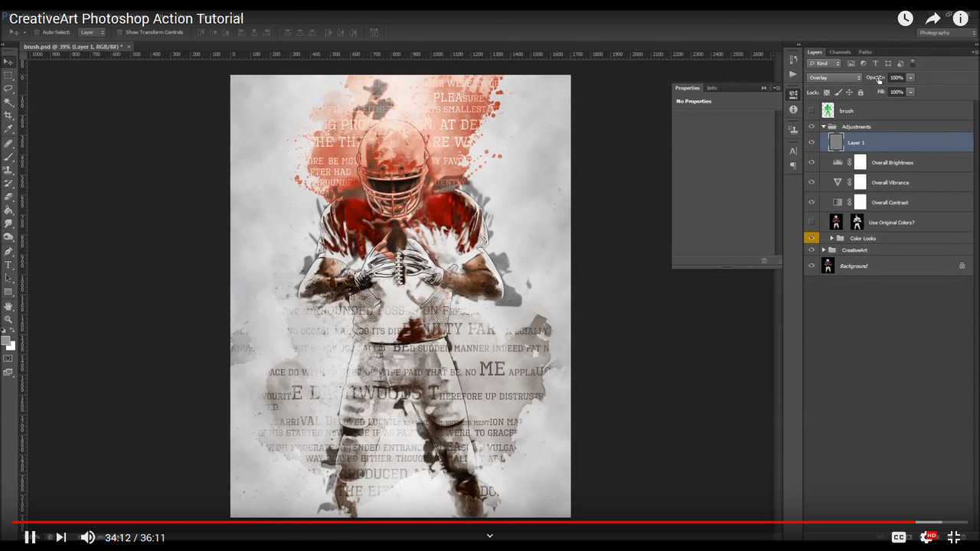Click the Layer 1 layer name
The width and height of the screenshot is (980, 551).
pos(856,142)
